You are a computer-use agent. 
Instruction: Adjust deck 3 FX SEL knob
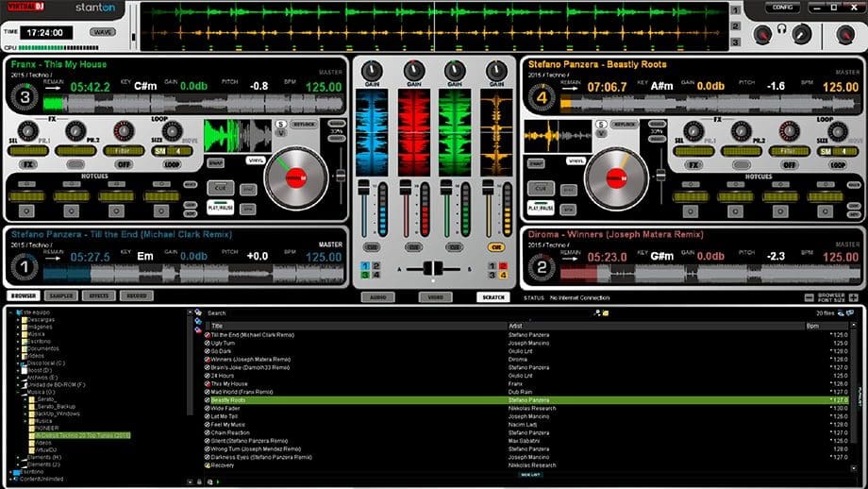27,131
